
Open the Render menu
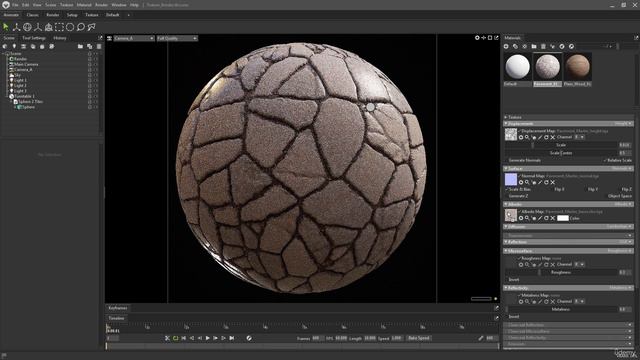coord(101,5)
